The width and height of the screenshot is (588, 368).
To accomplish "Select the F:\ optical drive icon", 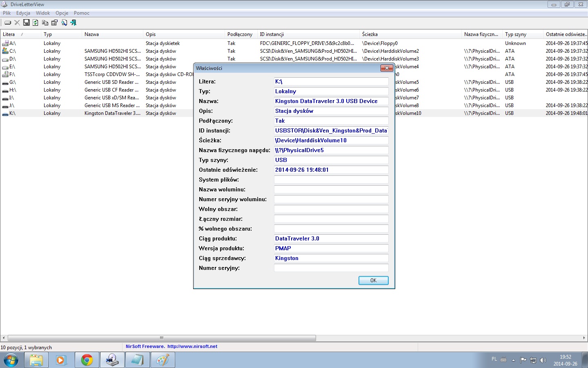I will coord(5,74).
